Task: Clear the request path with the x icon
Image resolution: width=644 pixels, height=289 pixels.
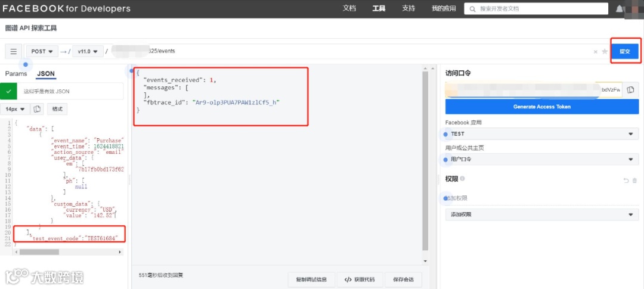Action: [596, 52]
